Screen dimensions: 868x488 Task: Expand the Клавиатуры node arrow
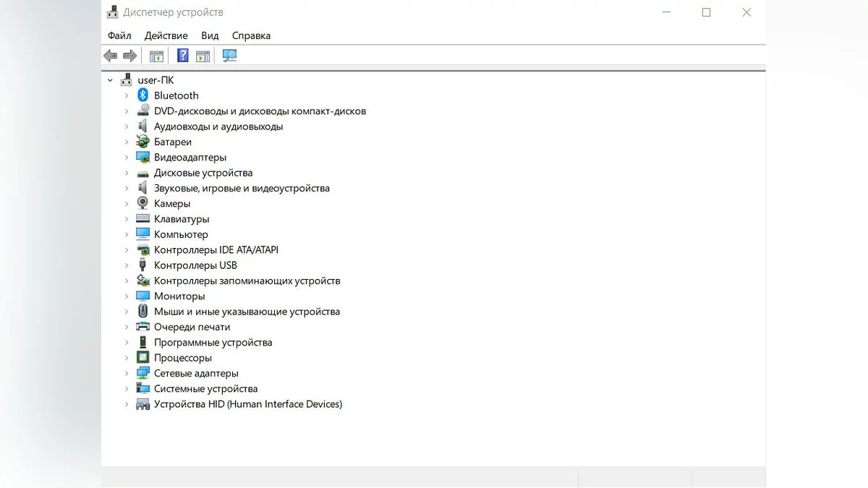tap(127, 219)
